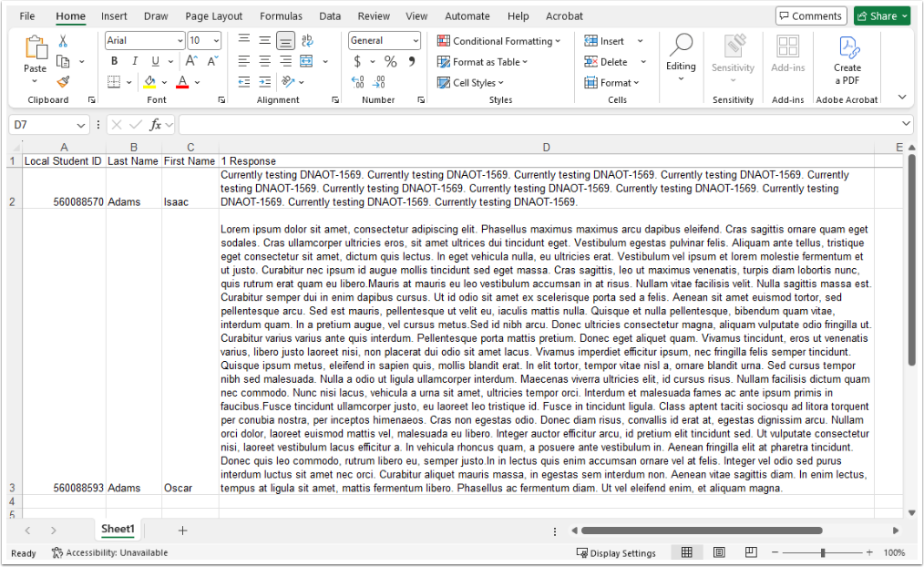Open the File tab
This screenshot has height=567, width=924.
point(27,15)
